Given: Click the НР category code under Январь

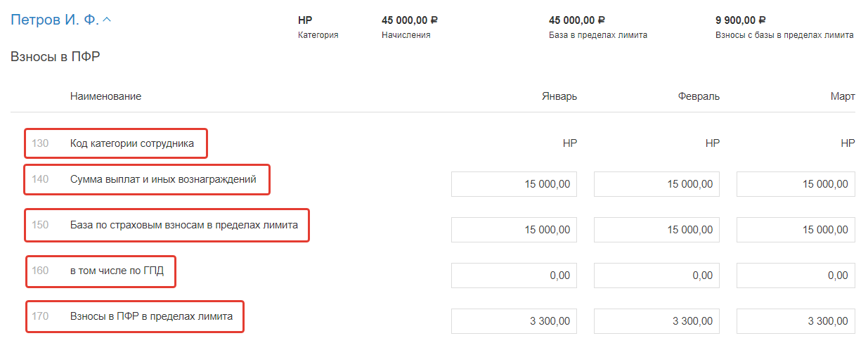Looking at the screenshot, I should pyautogui.click(x=570, y=143).
